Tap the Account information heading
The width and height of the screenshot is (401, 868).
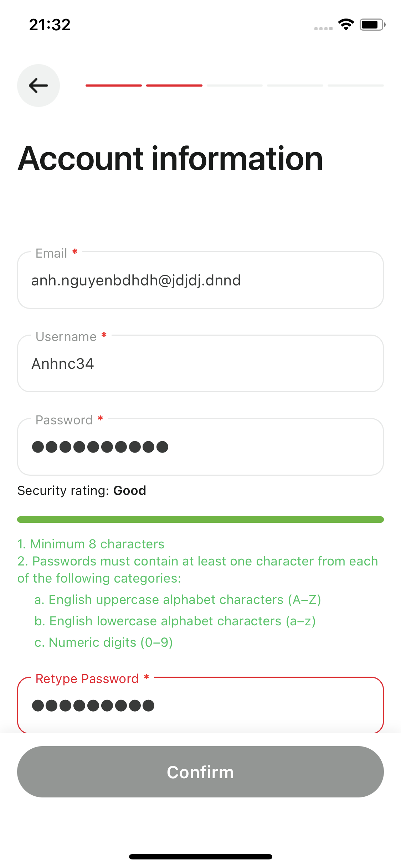170,159
